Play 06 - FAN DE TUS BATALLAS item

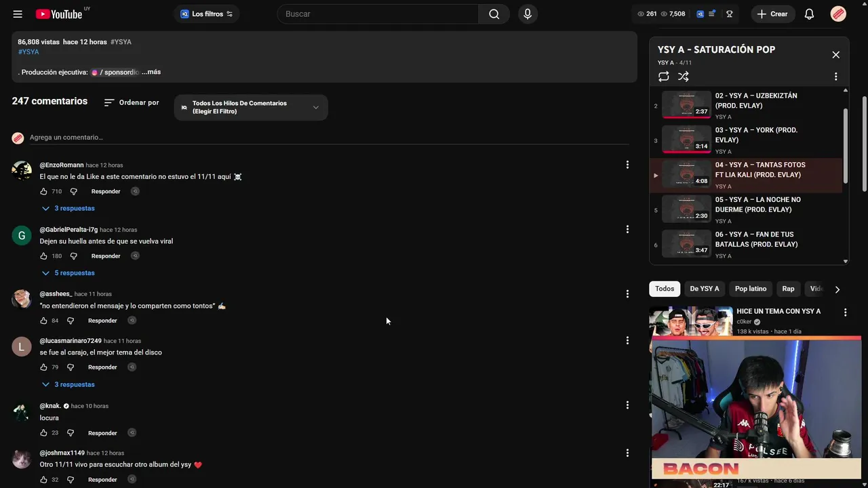[746, 245]
